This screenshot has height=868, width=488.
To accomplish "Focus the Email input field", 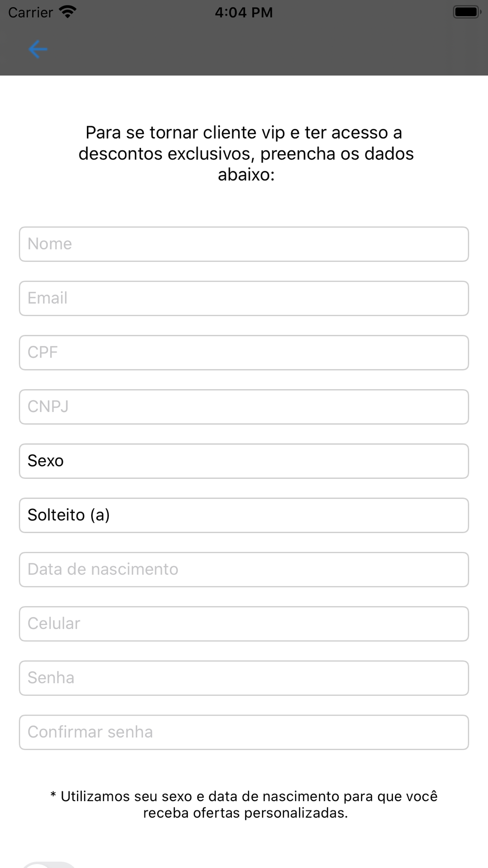I will (x=244, y=298).
